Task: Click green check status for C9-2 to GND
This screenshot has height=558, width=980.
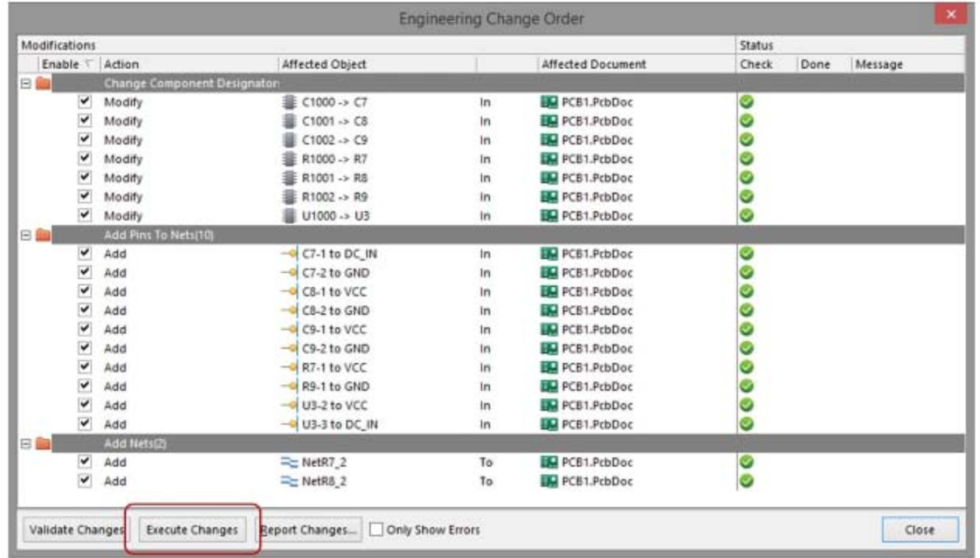Action: click(x=747, y=349)
